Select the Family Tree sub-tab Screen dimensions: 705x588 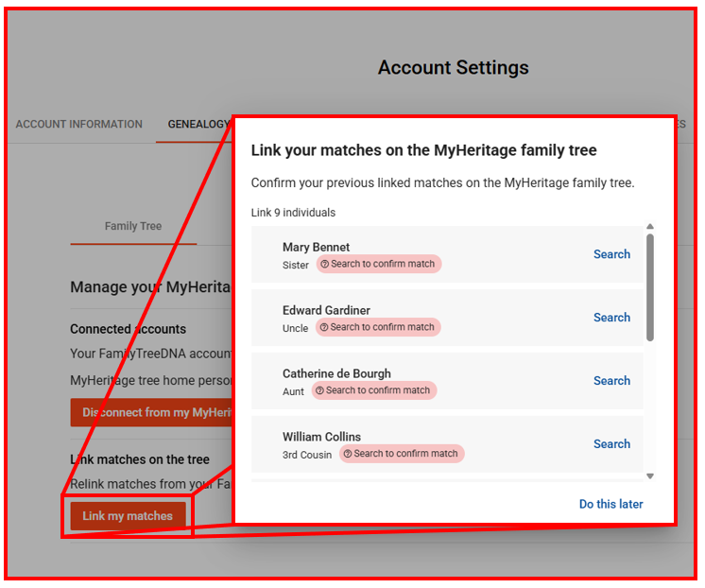(x=133, y=226)
